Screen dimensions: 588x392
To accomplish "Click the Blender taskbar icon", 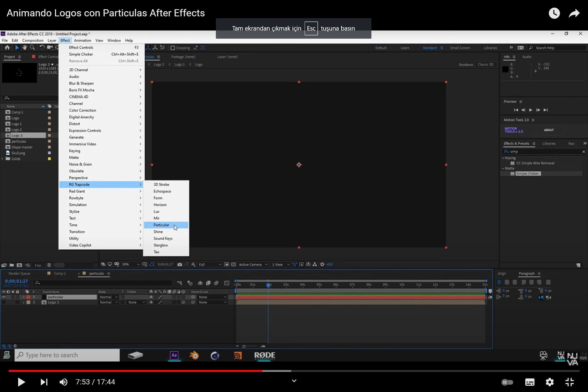I will pyautogui.click(x=194, y=356).
